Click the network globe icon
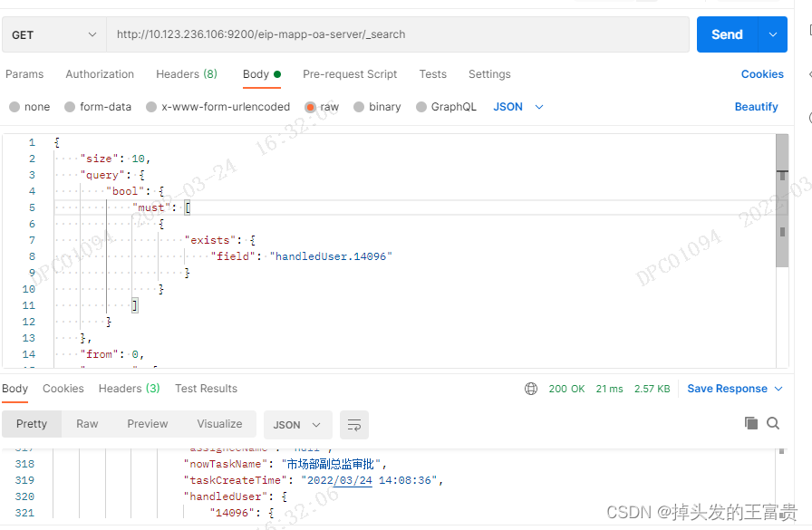This screenshot has width=812, height=530. click(x=531, y=389)
